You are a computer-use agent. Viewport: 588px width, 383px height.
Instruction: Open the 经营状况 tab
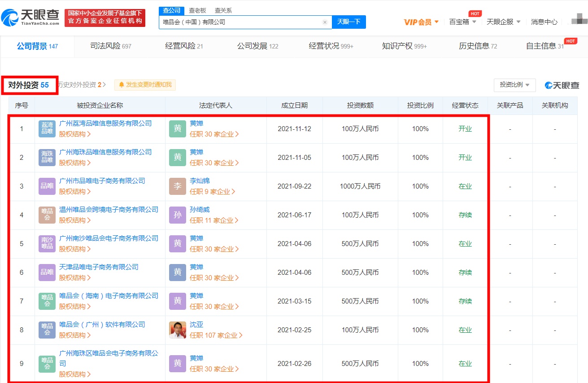pos(331,46)
